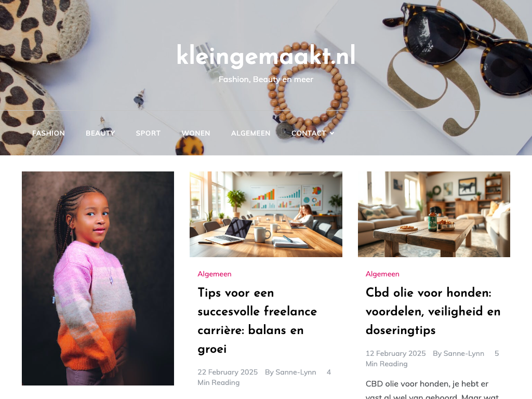Open the Tips voor een succesvolle freelance article
The width and height of the screenshot is (532, 399).
[257, 321]
